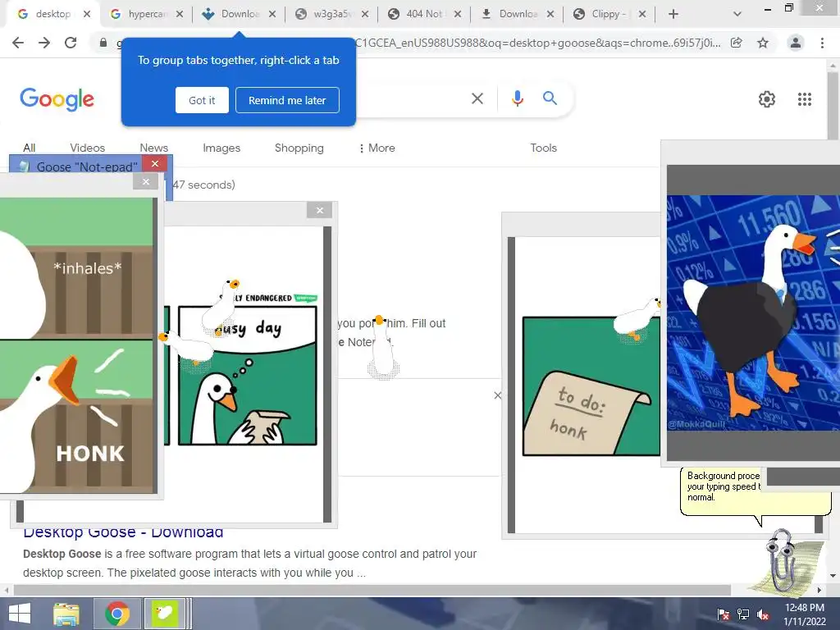Go to Google home via logo
This screenshot has height=630, width=840.
(x=57, y=99)
